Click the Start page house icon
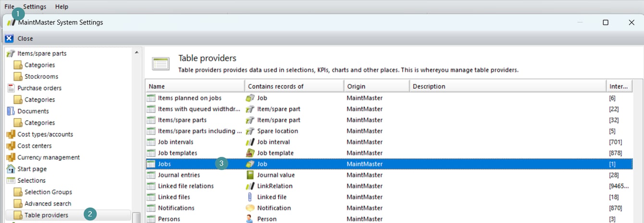The image size is (644, 223). click(x=11, y=169)
